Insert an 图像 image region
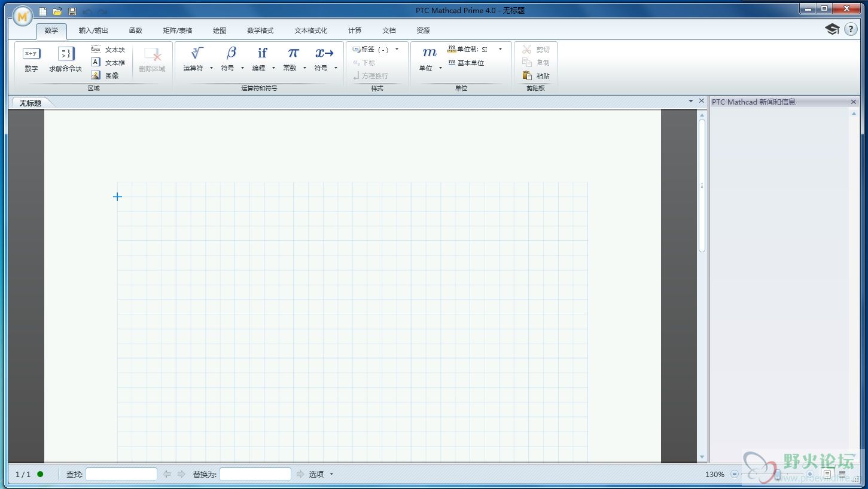Image resolution: width=868 pixels, height=489 pixels. 105,75
